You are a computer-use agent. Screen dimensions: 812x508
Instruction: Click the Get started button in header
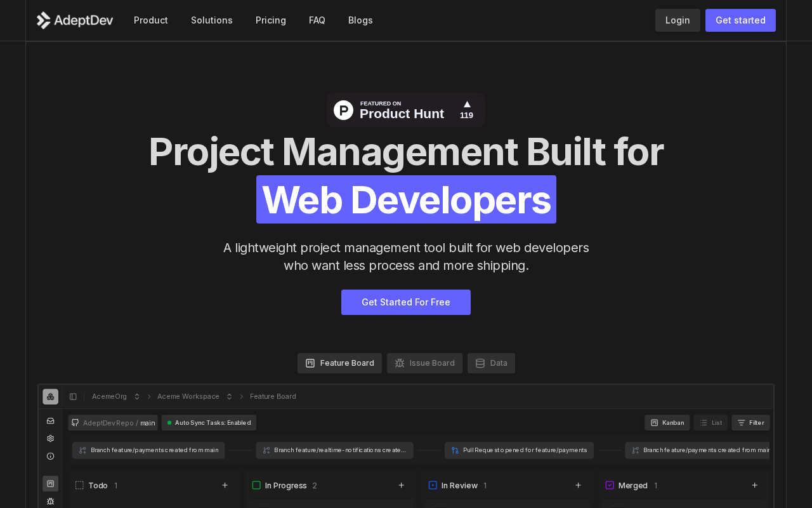tap(740, 20)
